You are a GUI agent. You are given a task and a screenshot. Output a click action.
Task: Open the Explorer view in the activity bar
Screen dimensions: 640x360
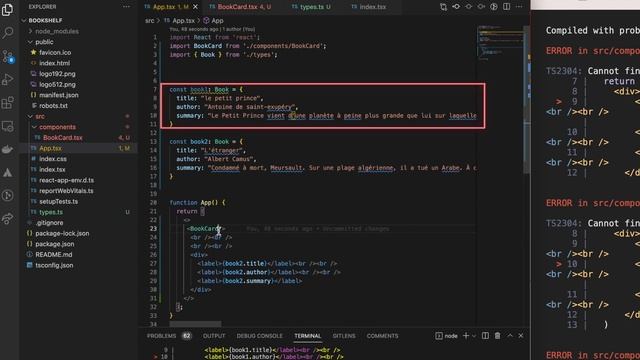pos(7,9)
